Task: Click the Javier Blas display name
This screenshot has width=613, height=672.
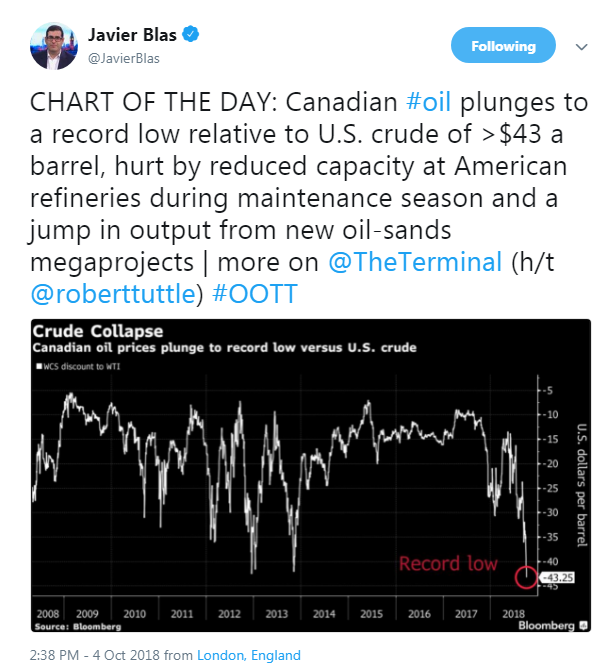Action: pos(132,35)
